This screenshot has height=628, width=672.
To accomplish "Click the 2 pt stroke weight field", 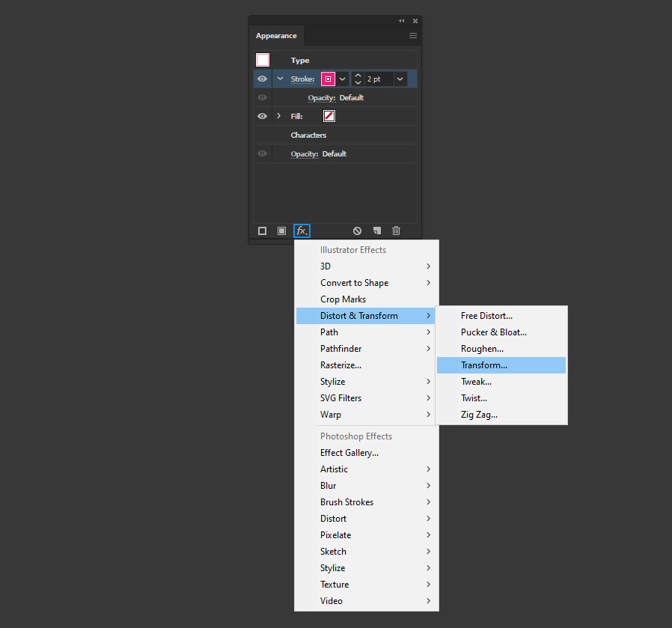I will click(x=379, y=79).
